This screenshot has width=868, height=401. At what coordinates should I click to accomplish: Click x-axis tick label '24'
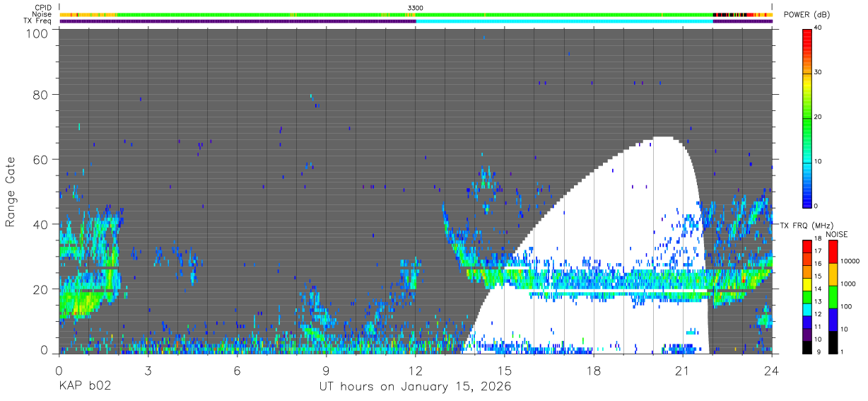(772, 371)
